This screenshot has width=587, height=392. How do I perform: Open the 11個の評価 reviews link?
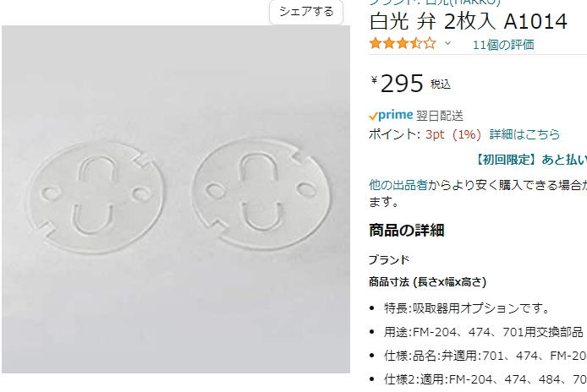(503, 45)
